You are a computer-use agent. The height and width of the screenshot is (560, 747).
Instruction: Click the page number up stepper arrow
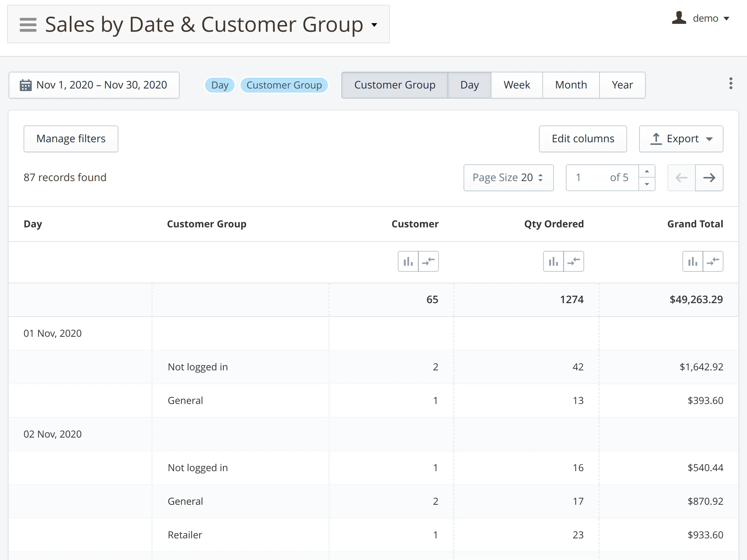tap(647, 171)
